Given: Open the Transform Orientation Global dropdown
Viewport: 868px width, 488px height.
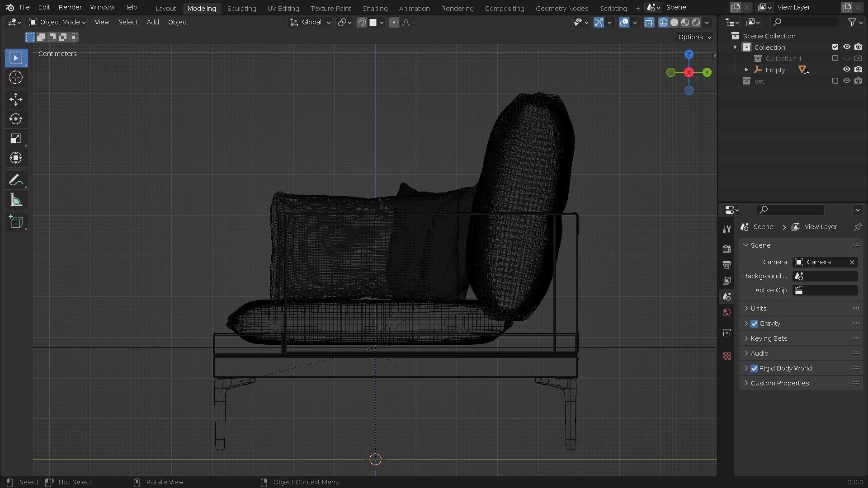Looking at the screenshot, I should pos(310,22).
